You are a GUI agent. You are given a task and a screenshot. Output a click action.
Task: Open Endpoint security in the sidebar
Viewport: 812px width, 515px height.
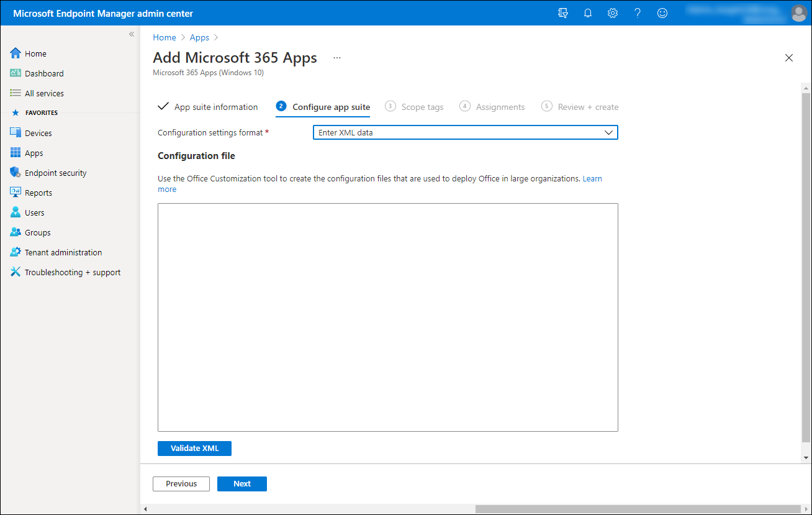click(x=56, y=173)
